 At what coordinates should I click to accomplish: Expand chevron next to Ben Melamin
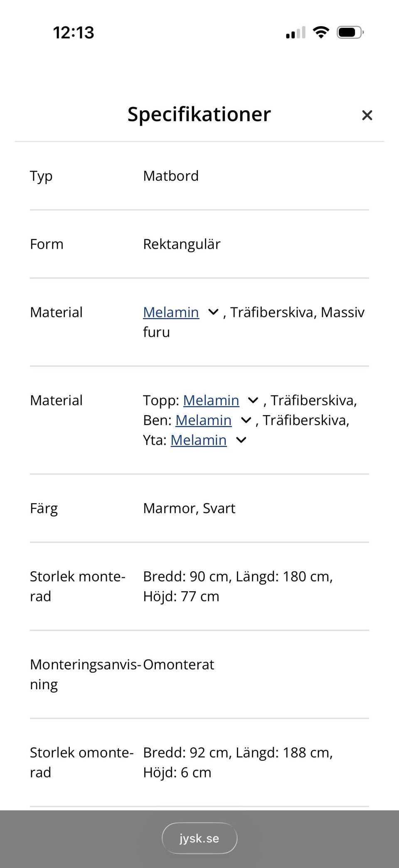246,420
